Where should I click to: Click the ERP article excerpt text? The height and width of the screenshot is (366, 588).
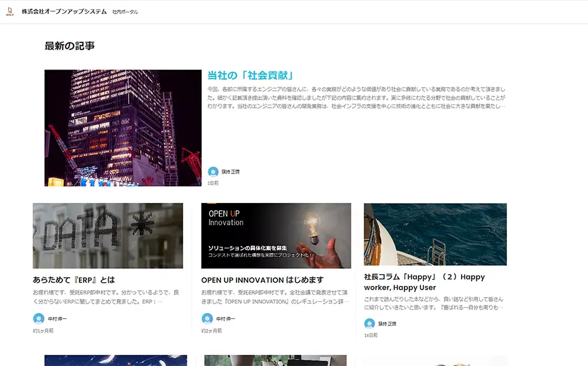(x=106, y=297)
